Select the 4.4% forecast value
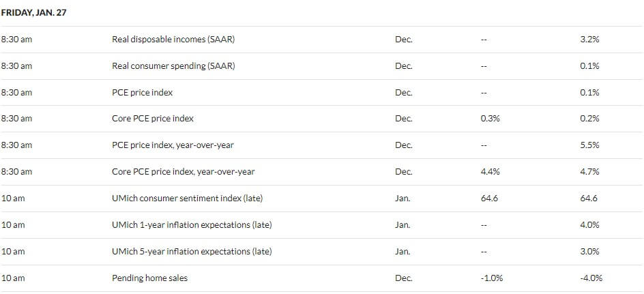 point(490,171)
